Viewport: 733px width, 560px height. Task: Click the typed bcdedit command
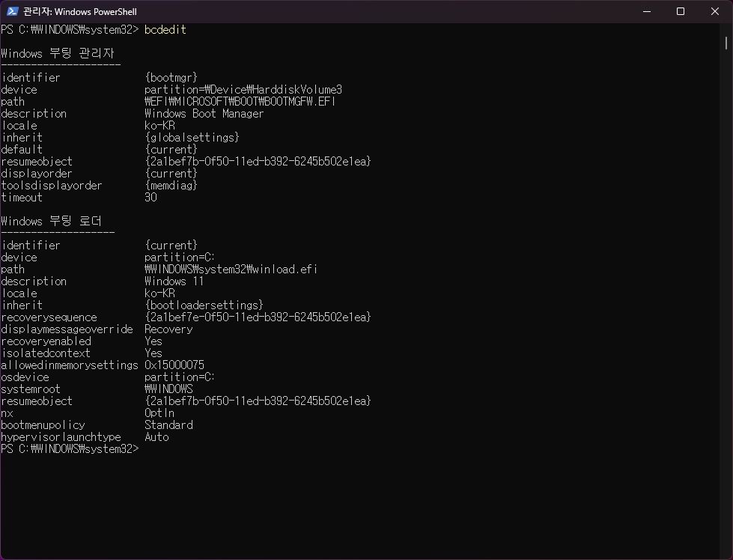165,30
